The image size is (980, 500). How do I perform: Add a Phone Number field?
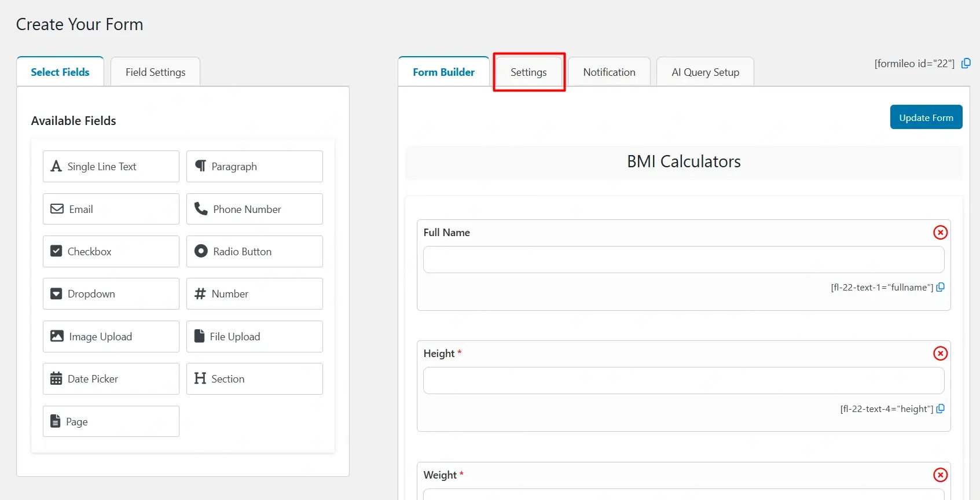(x=255, y=209)
